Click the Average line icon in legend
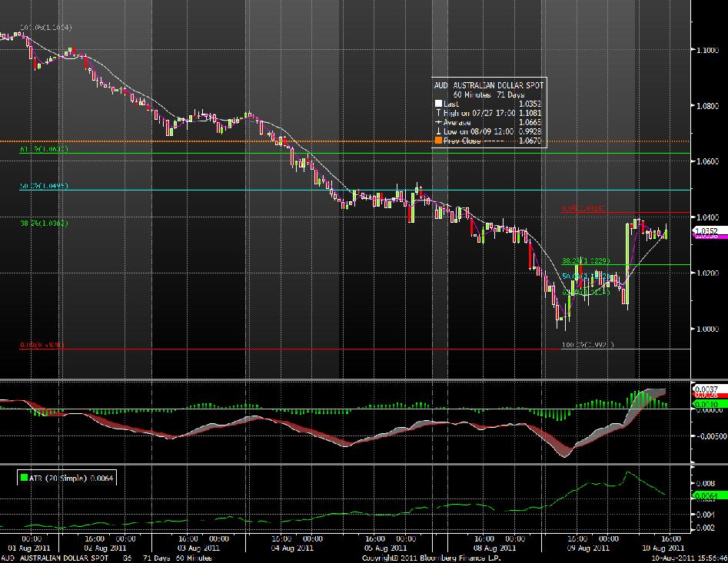Image resolution: width=728 pixels, height=563 pixels. 439,122
